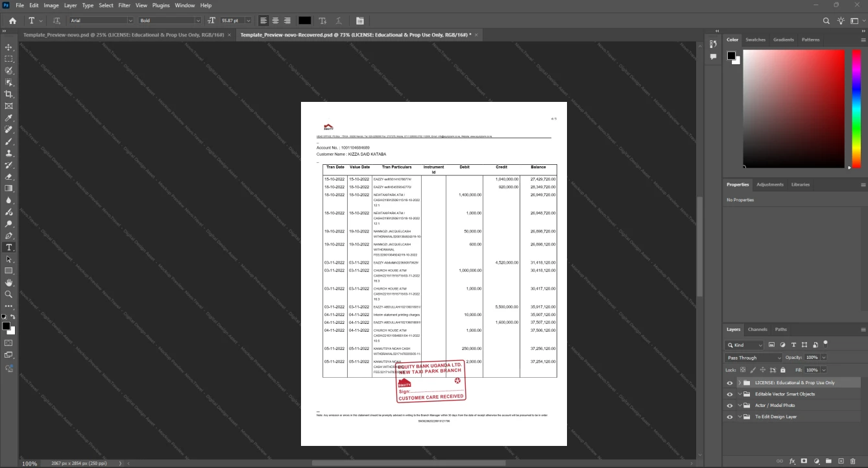Viewport: 868px width, 468px height.
Task: Create a new group folder icon
Action: point(829,461)
